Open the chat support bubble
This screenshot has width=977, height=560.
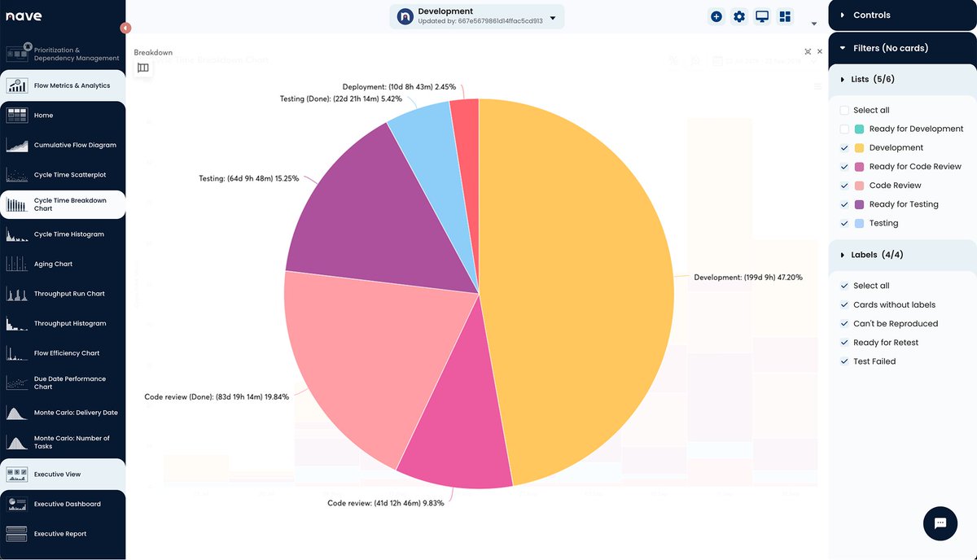[x=940, y=523]
